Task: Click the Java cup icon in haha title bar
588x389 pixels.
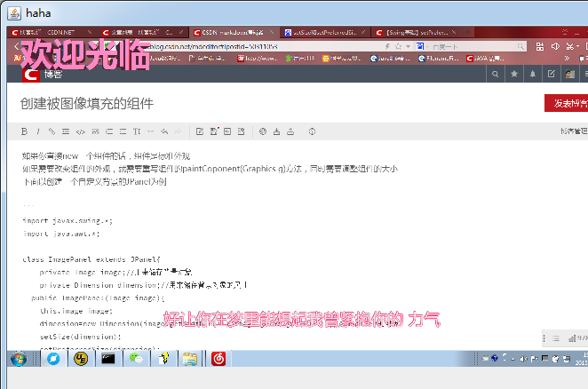Action: (x=14, y=13)
